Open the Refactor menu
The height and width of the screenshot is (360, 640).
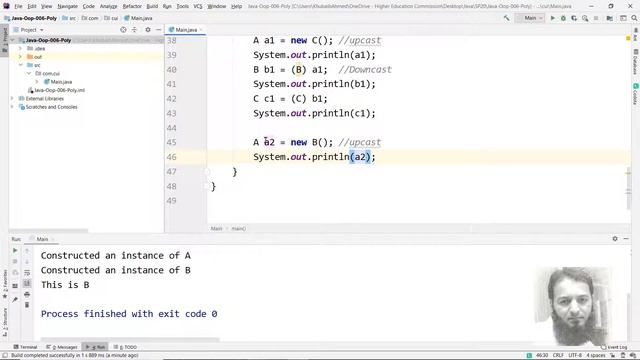[x=132, y=6]
